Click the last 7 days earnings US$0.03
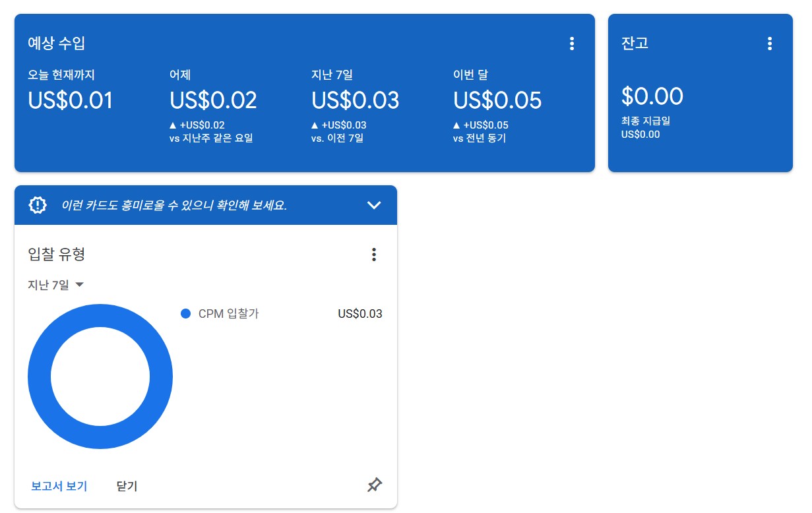 (x=356, y=100)
